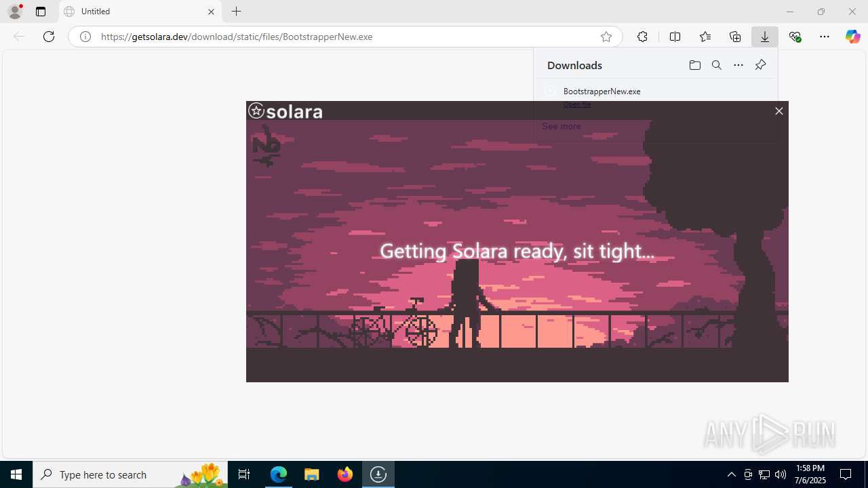Launch Copilot sidebar
The image size is (868, 488).
pyautogui.click(x=852, y=37)
